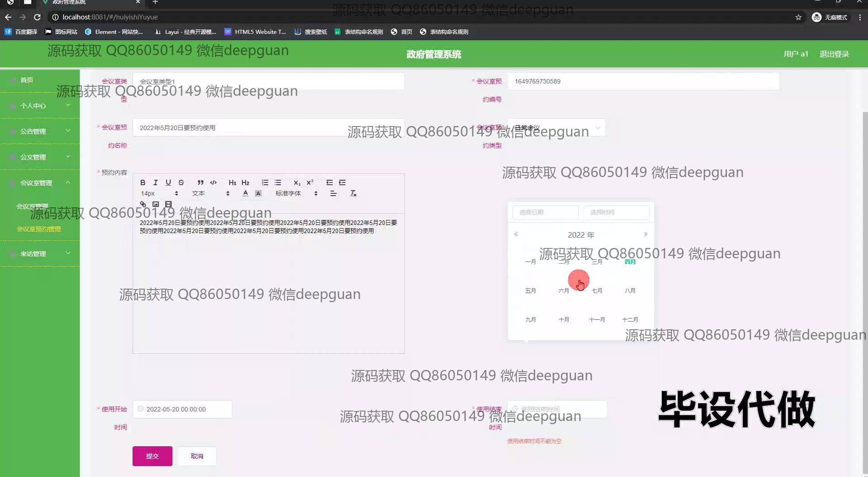The height and width of the screenshot is (477, 868).
Task: Apply the H1 heading style
Action: point(232,182)
